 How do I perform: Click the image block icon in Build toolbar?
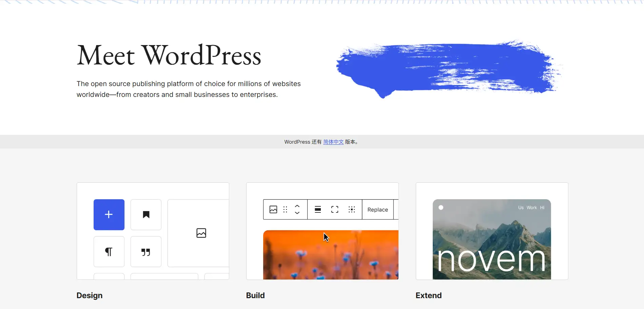pos(273,209)
